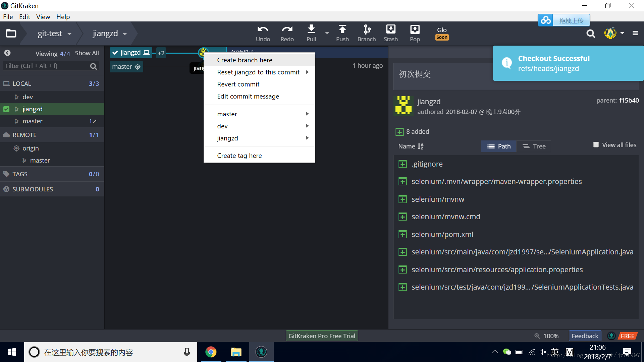Collapse the left panel with back arrow

click(x=7, y=53)
